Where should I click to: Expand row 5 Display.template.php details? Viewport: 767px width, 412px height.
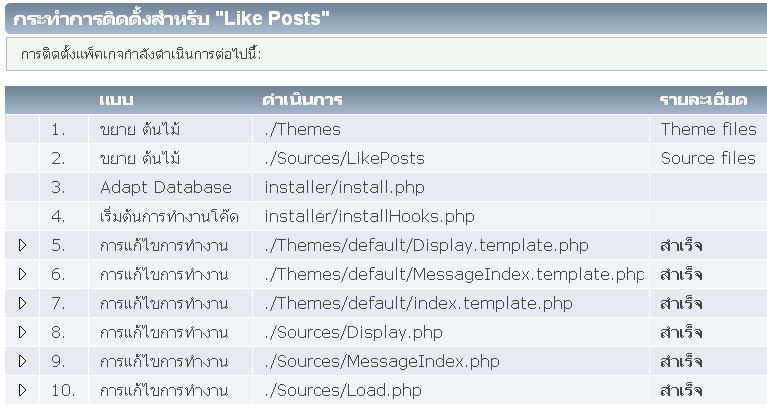[22, 245]
